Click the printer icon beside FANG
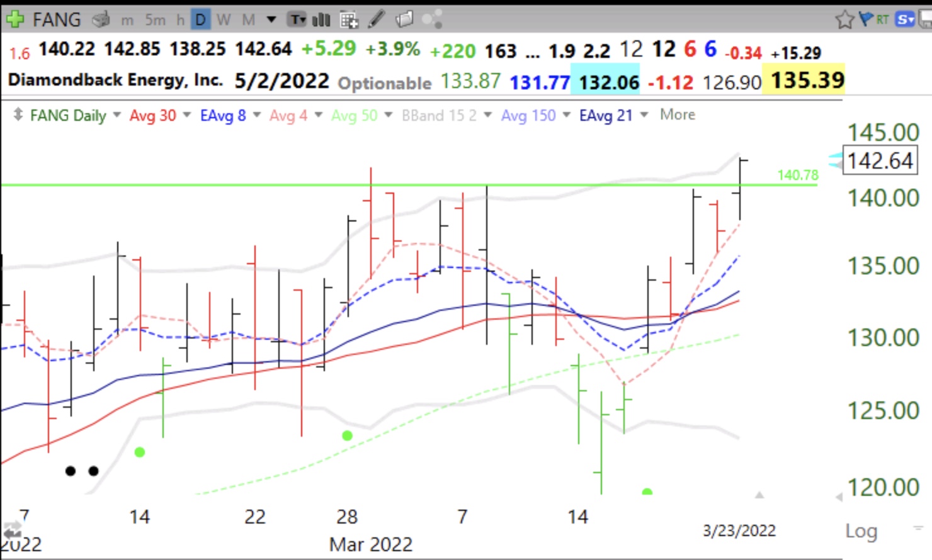The image size is (932, 560). (x=101, y=20)
